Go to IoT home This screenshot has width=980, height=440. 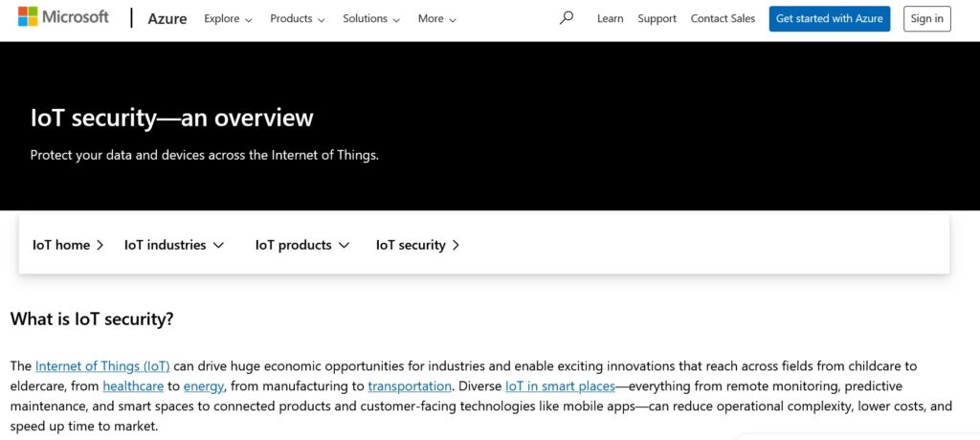[68, 245]
